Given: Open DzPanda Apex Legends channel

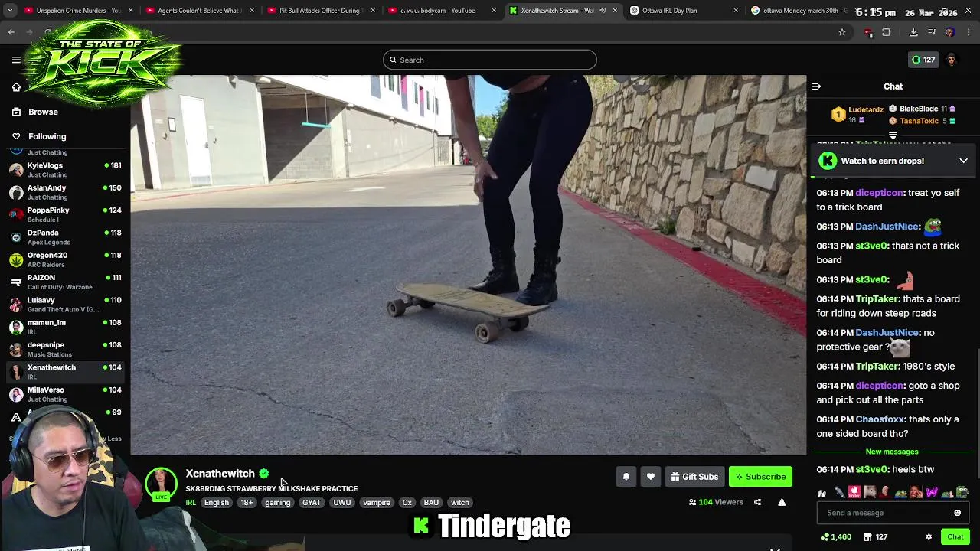Looking at the screenshot, I should pos(65,237).
